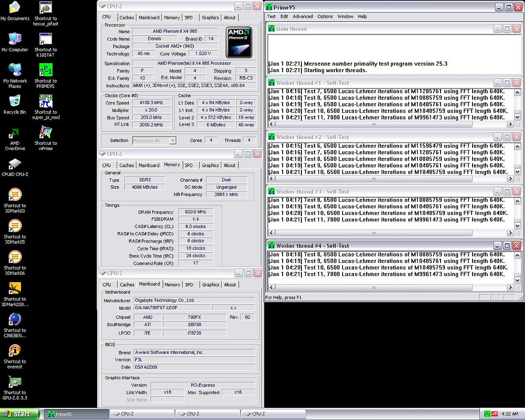This screenshot has width=525, height=420.
Task: Click the Prime95 window title icon
Action: (269, 7)
